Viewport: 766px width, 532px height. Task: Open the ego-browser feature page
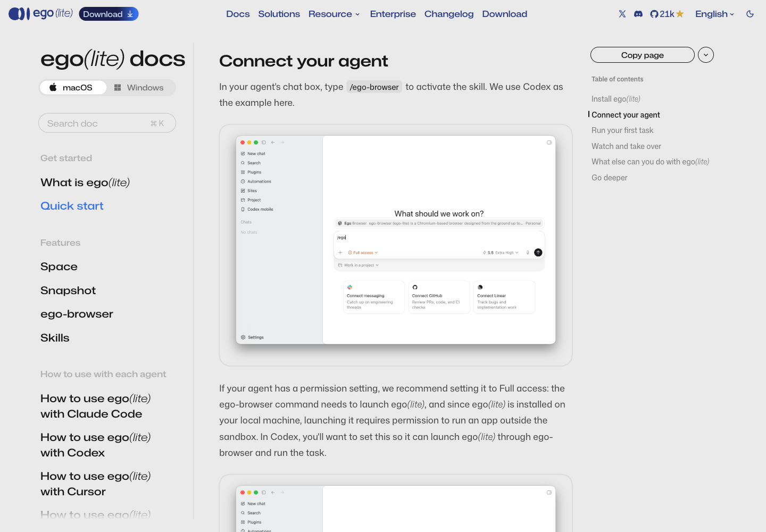click(77, 314)
